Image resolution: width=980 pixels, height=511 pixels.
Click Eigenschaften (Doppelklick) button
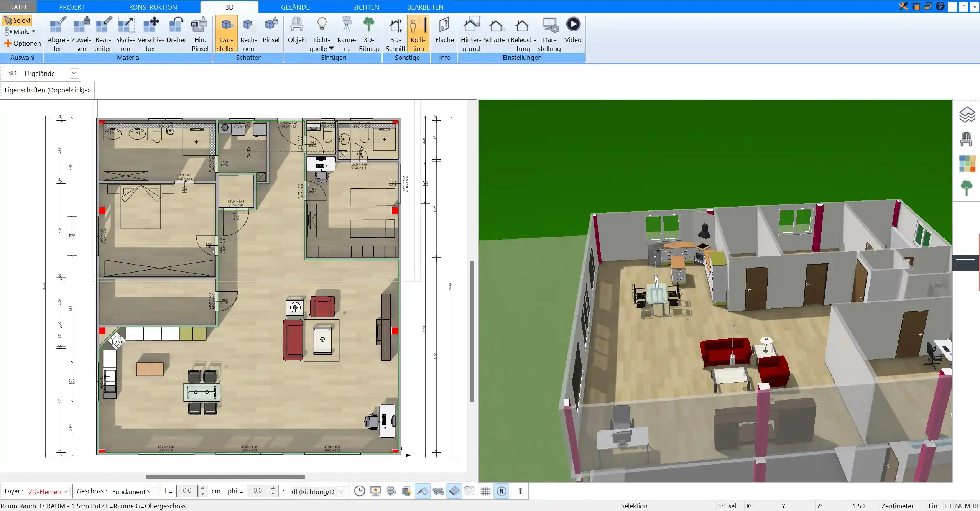[48, 90]
